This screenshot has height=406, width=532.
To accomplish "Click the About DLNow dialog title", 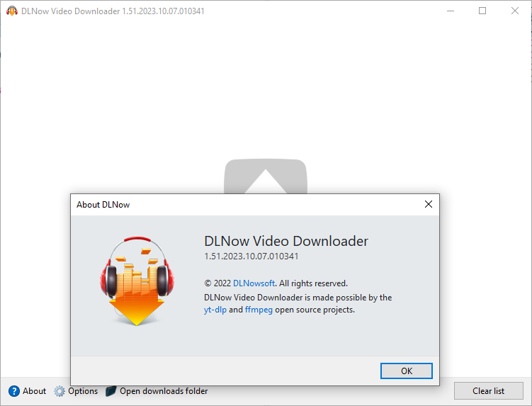I will 103,205.
